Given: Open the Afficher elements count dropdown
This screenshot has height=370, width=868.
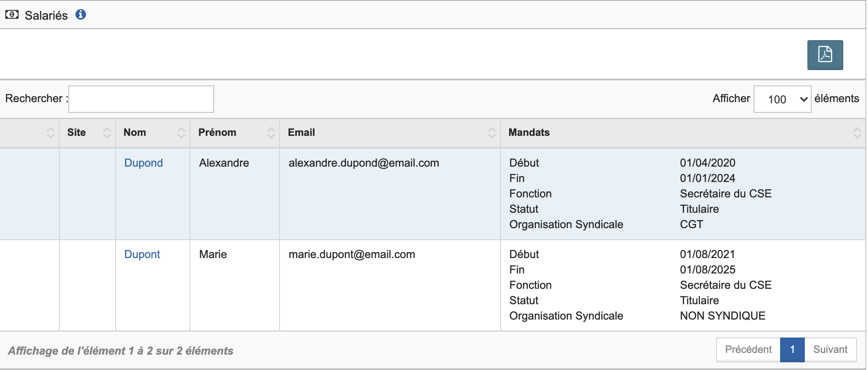Looking at the screenshot, I should point(782,99).
